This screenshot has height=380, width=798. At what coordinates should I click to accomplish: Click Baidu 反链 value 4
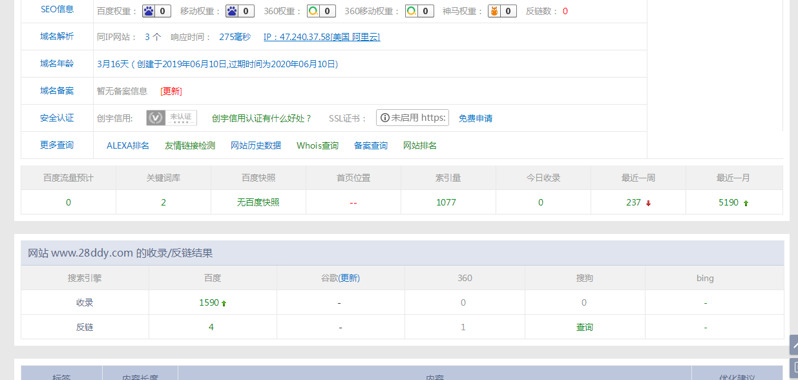coord(211,327)
